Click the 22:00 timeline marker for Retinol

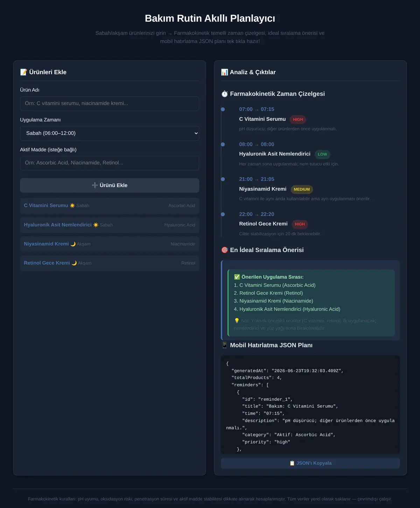(223, 214)
